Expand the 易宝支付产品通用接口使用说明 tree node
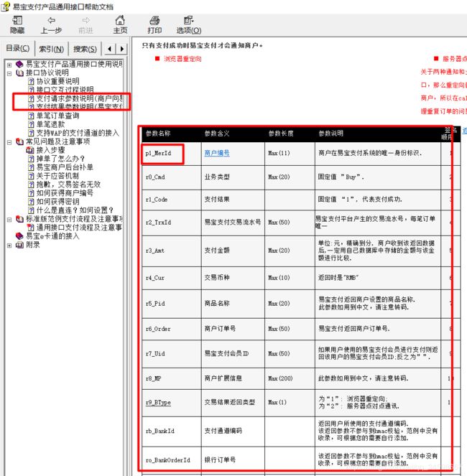The width and height of the screenshot is (467, 476). [9, 65]
